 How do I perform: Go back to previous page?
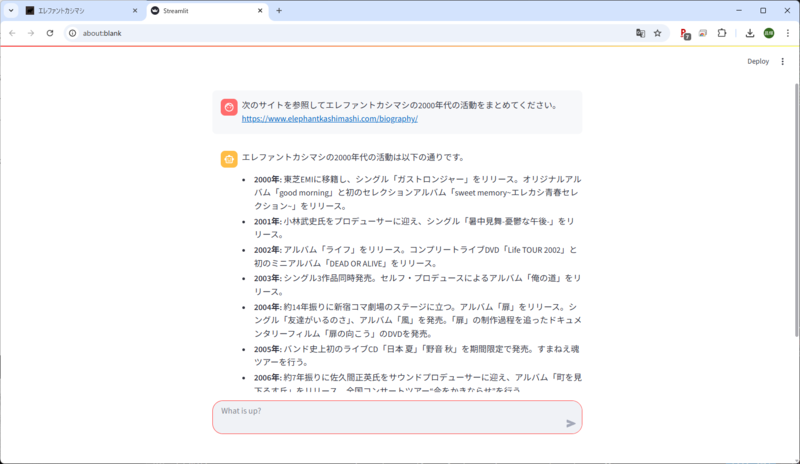[12, 33]
